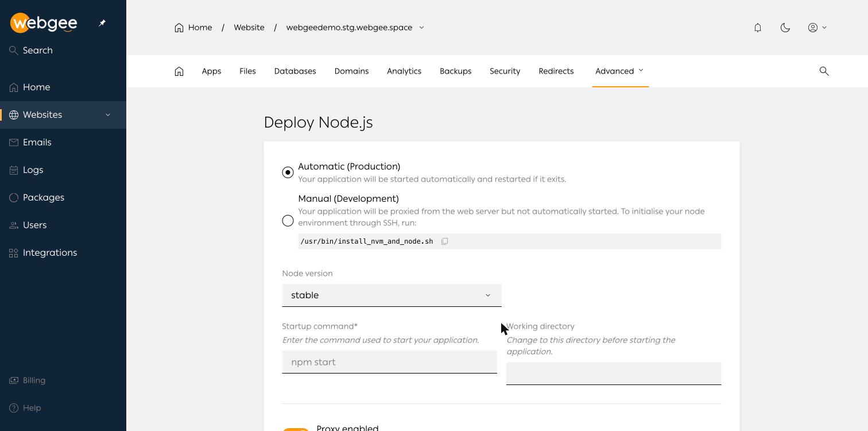Open Packages from the sidebar

point(44,198)
